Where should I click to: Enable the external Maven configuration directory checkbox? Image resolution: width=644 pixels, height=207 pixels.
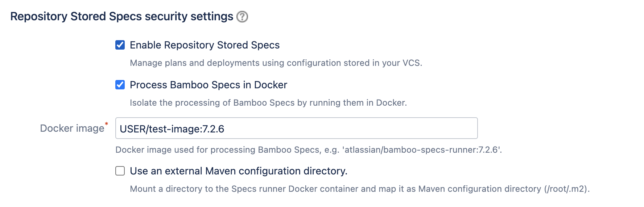coord(120,171)
